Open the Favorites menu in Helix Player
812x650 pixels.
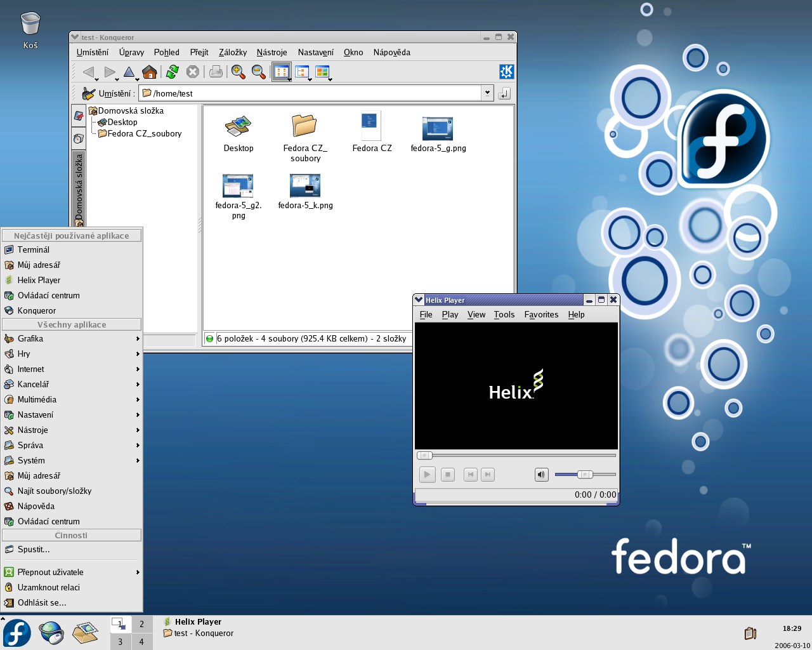tap(541, 314)
